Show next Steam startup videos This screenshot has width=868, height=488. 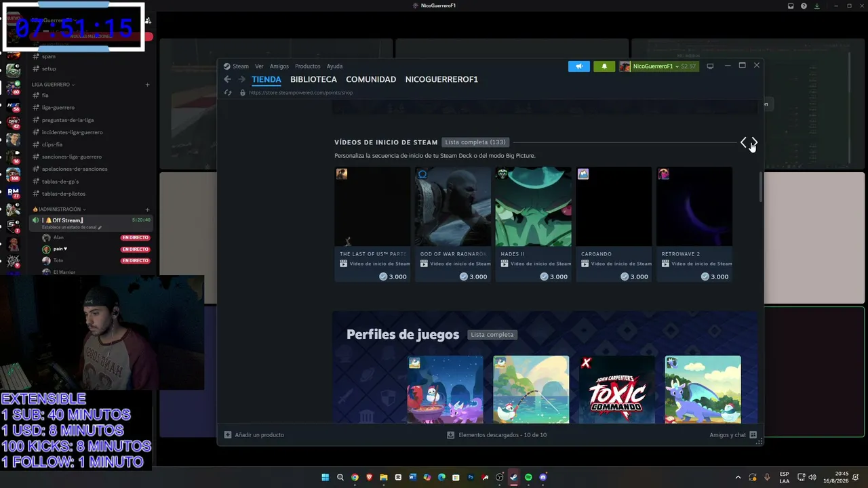[754, 142]
